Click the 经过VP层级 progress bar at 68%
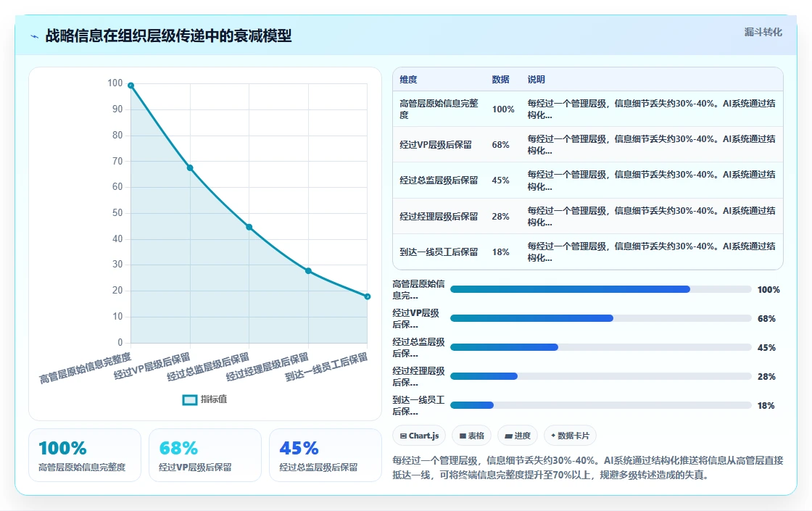Image resolution: width=812 pixels, height=511 pixels. point(601,318)
